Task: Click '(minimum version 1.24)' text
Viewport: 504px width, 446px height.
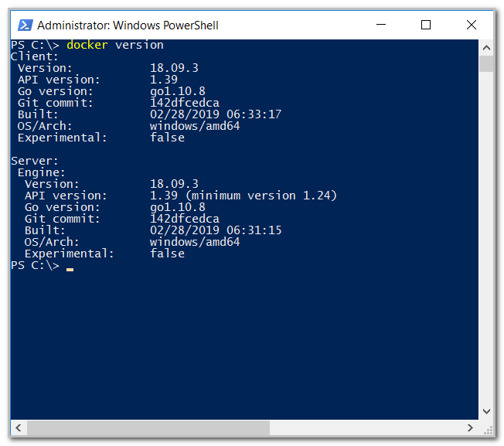Action: tap(261, 196)
